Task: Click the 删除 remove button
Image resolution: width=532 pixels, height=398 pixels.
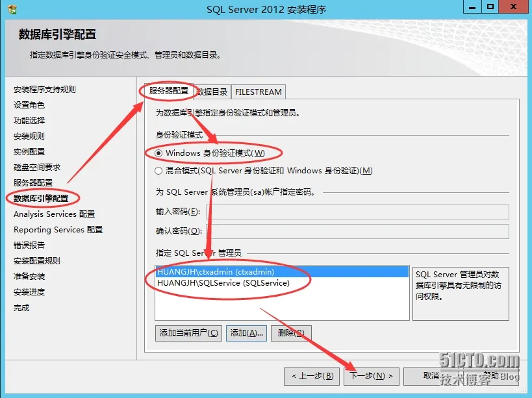Action: coord(291,333)
